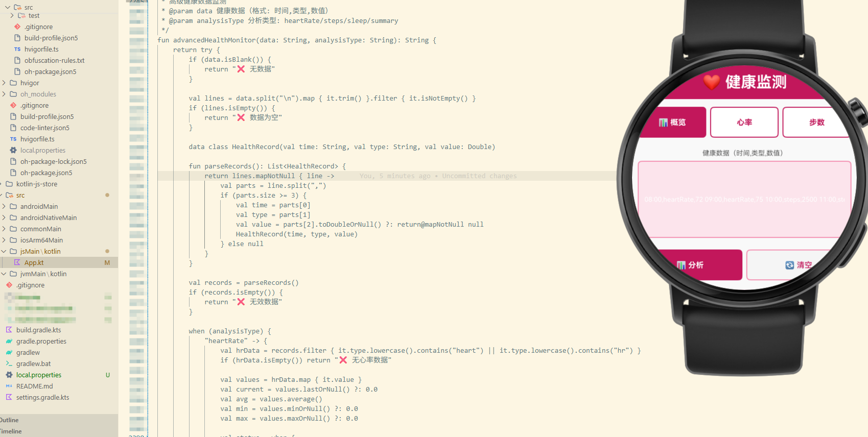Open the .gitignore file below jvmMain
The image size is (868, 437).
click(30, 285)
